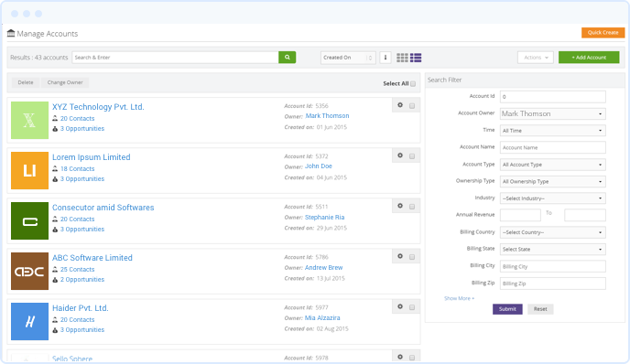Select checkbox for Consecutor amid Softwares

coord(412,207)
